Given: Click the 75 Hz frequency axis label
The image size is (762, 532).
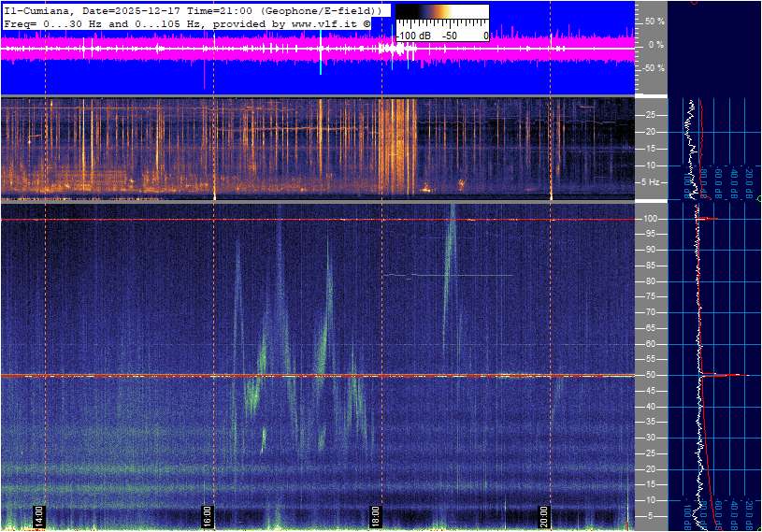Looking at the screenshot, I should click(652, 296).
